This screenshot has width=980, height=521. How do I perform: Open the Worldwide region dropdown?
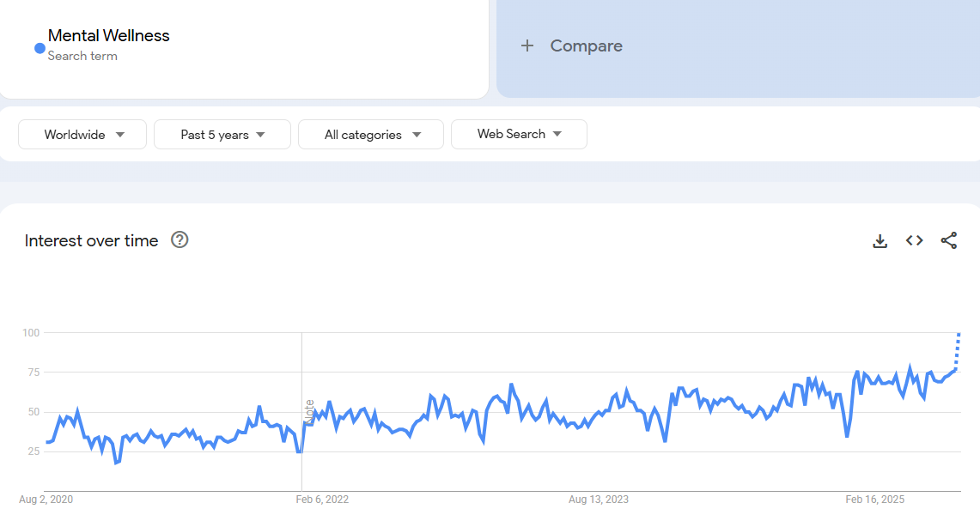(82, 135)
